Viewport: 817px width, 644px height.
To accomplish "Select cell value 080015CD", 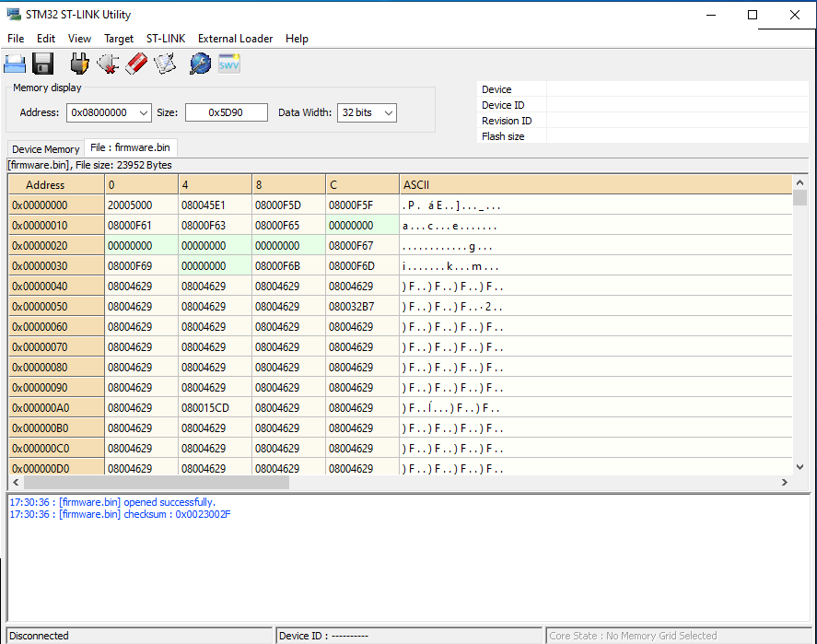I will pos(215,408).
